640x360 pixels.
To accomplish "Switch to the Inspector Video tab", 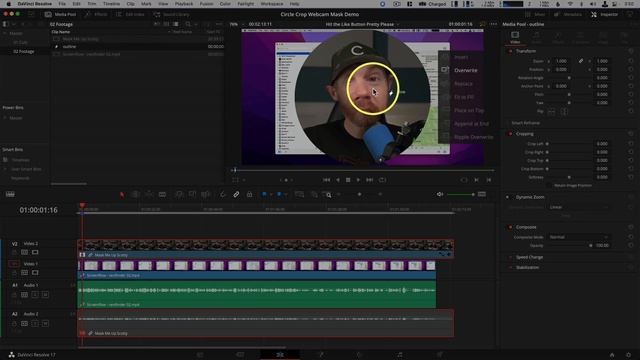I will click(x=515, y=37).
